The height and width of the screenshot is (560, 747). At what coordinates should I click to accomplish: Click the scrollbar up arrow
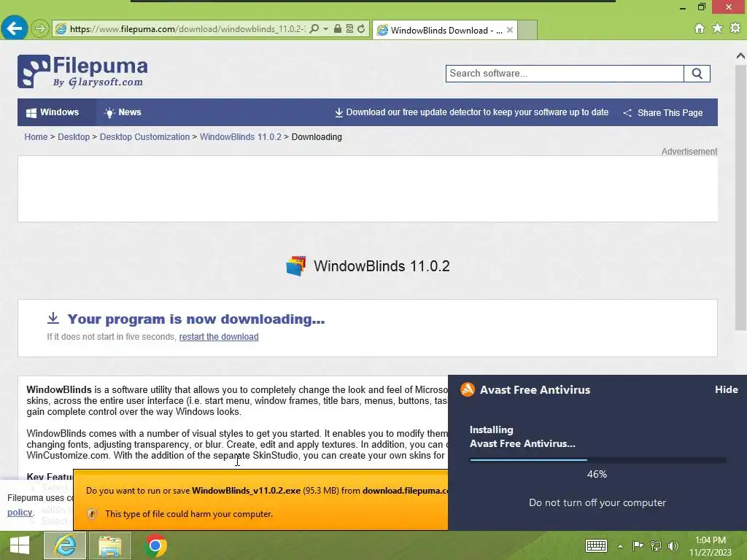(x=740, y=55)
